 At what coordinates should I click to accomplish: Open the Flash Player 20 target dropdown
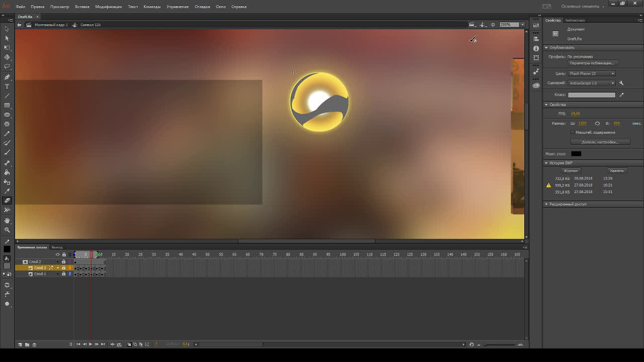(592, 73)
